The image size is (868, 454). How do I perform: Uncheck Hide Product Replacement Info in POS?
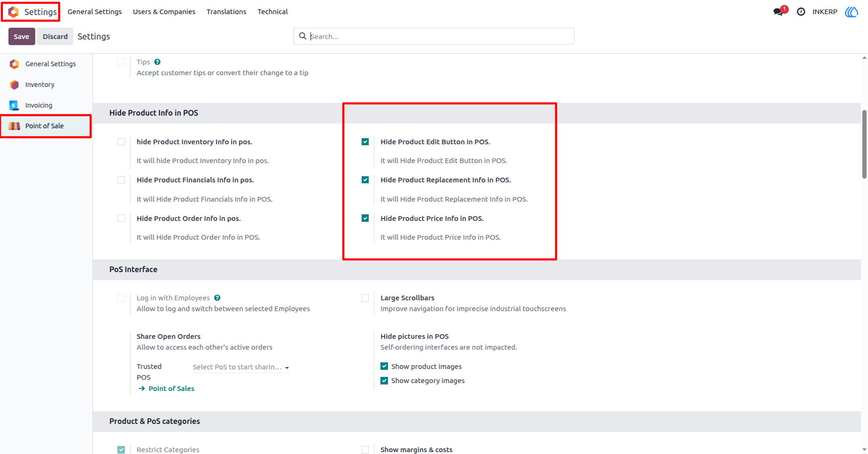click(x=365, y=180)
